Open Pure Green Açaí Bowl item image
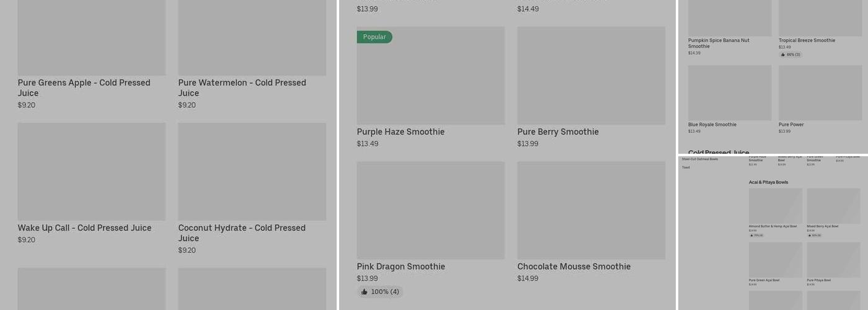Screen dimensions: 868x310 pos(775,260)
